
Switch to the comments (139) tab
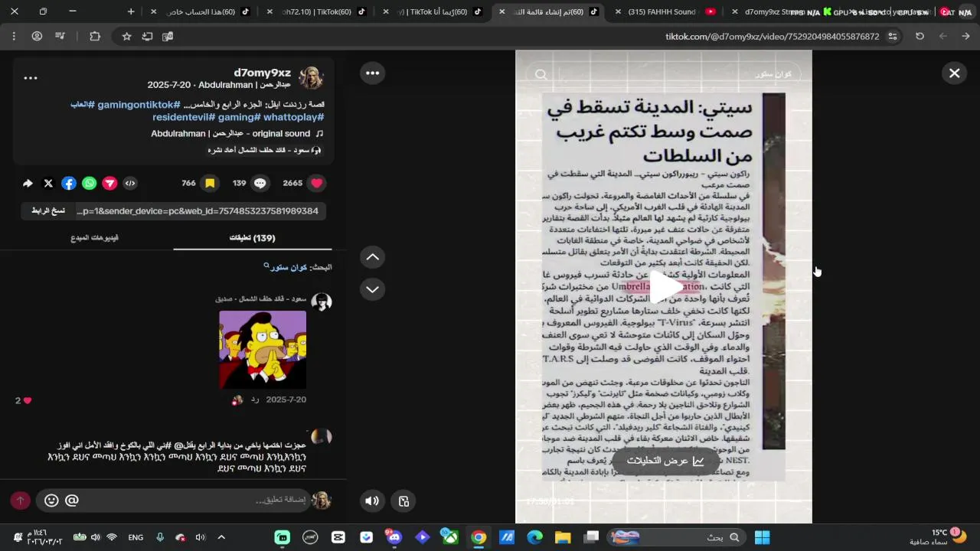[253, 238]
